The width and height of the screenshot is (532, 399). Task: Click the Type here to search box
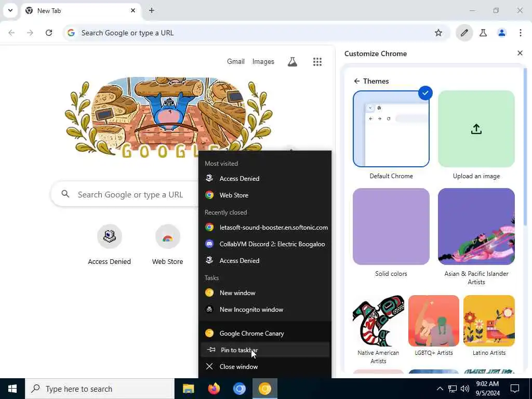pos(100,389)
